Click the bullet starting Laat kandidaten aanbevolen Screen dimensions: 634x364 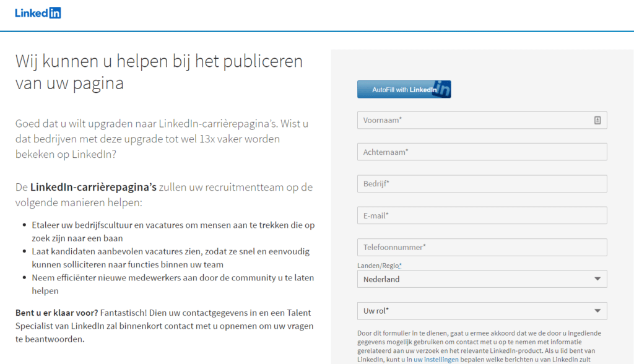pyautogui.click(x=171, y=258)
